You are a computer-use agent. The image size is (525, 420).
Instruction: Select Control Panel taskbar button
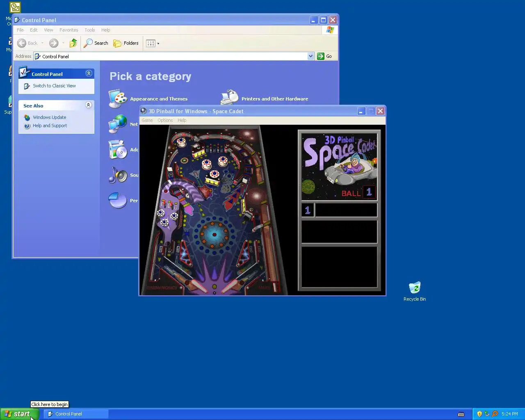click(76, 414)
